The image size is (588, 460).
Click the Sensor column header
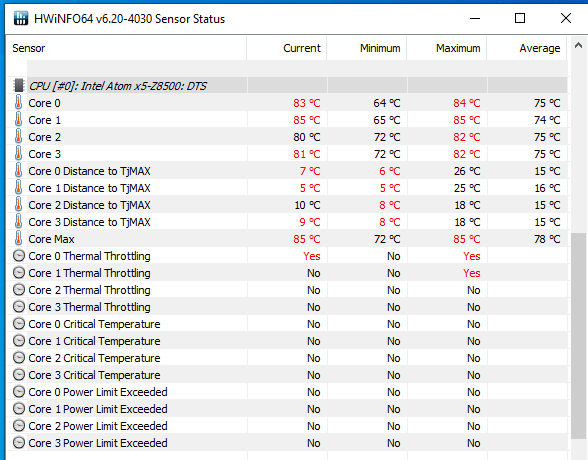(x=126, y=48)
